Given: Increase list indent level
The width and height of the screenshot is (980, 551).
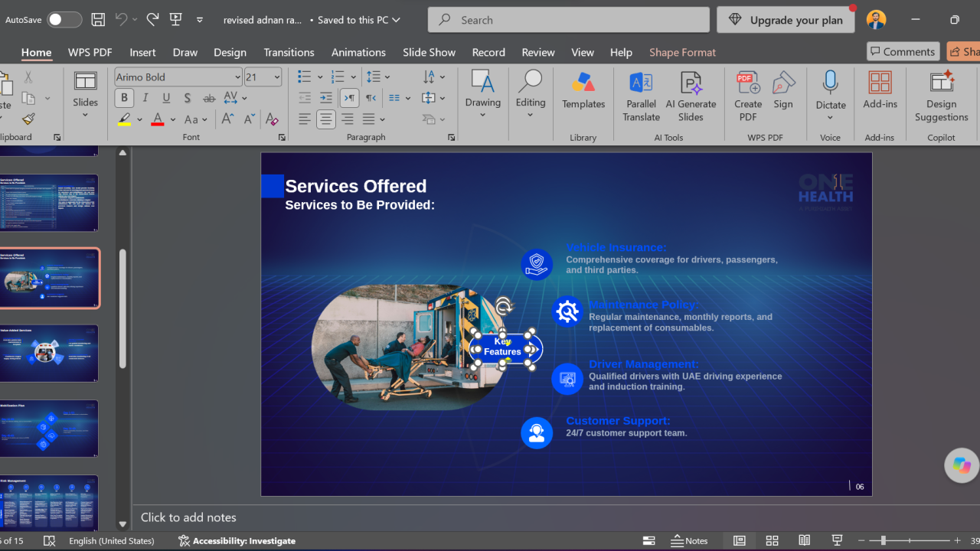Looking at the screenshot, I should click(x=326, y=98).
